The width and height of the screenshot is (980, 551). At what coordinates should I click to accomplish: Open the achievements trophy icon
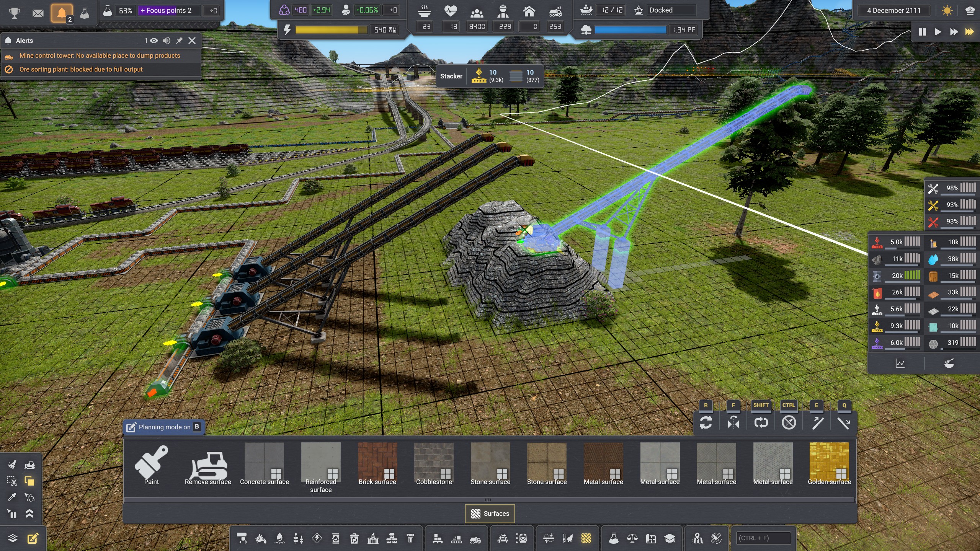point(15,13)
